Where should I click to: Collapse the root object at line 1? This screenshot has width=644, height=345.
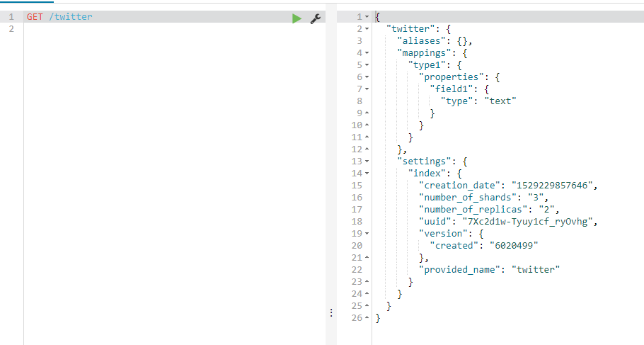pyautogui.click(x=367, y=17)
